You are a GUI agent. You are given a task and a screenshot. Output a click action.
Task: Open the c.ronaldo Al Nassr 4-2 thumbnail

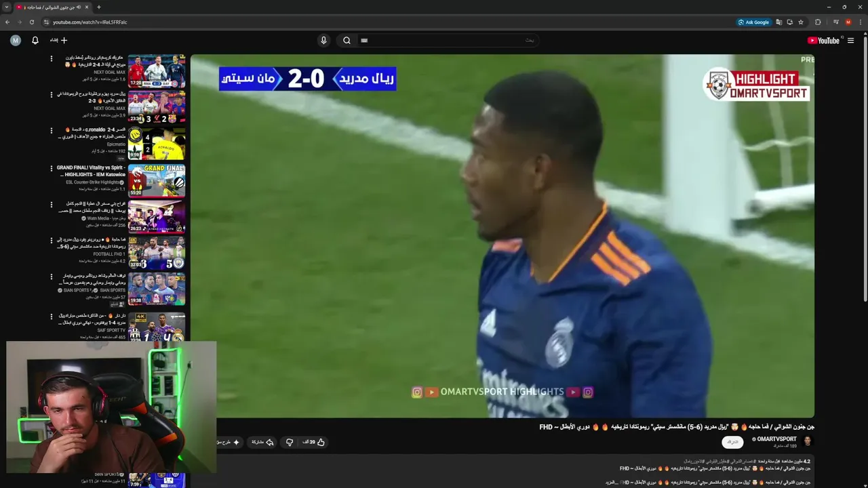(157, 143)
